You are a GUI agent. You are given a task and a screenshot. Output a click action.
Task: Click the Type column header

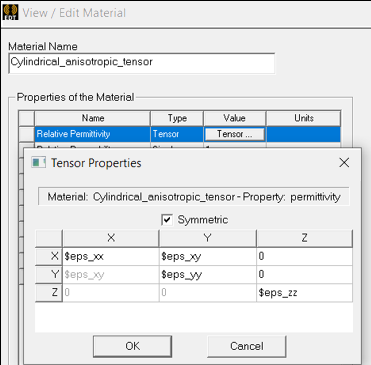[x=177, y=118]
